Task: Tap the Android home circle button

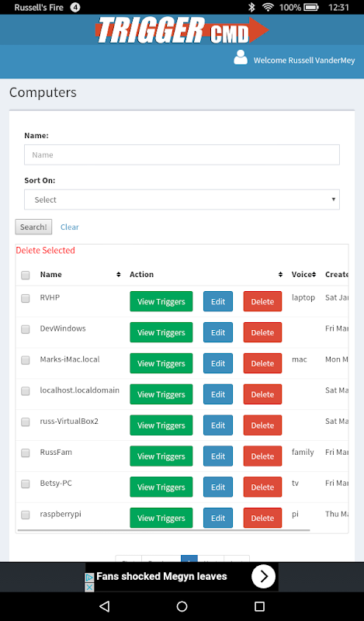Action: (x=182, y=606)
